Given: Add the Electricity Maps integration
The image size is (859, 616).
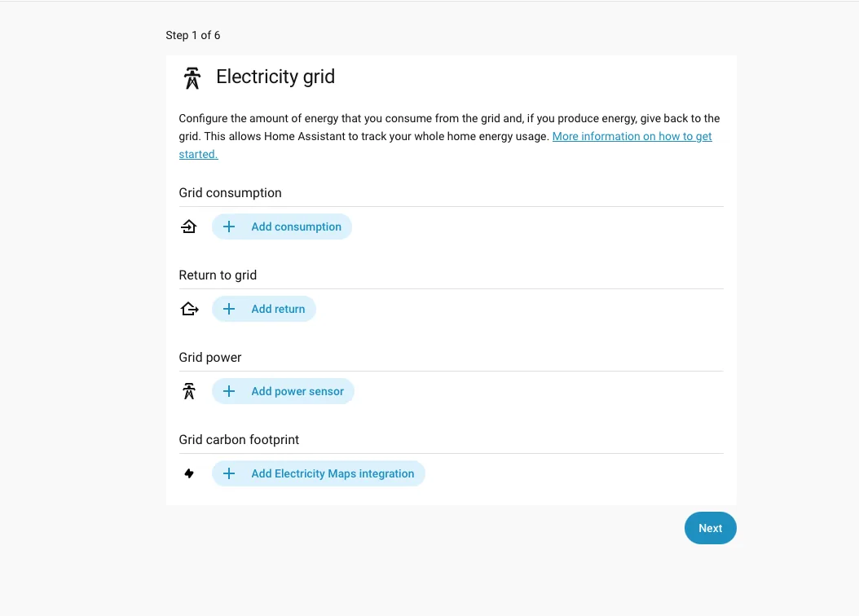Looking at the screenshot, I should [x=319, y=473].
